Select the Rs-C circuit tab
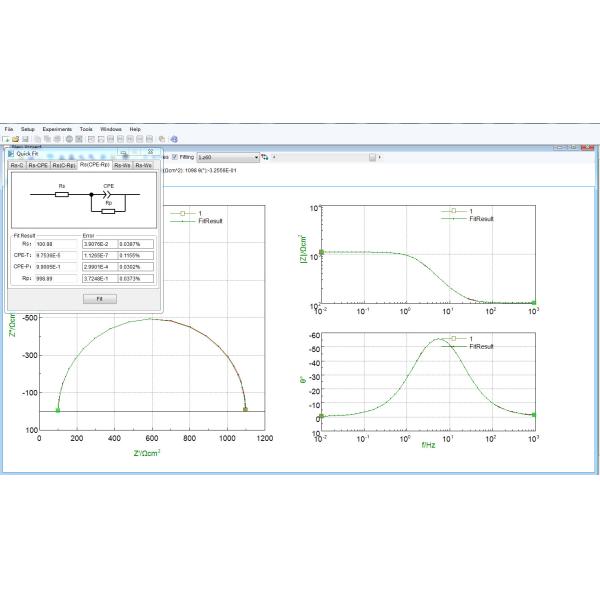 (16, 165)
